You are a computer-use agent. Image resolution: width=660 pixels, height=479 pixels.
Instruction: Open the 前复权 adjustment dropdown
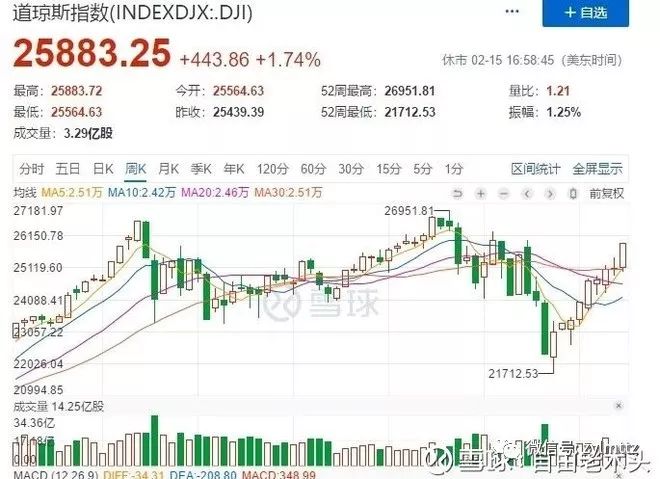click(607, 194)
